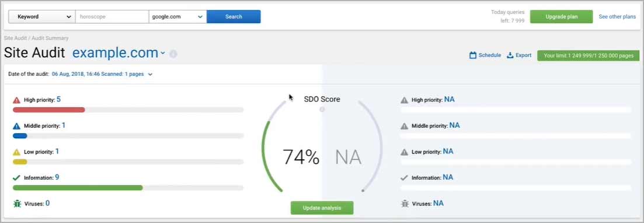Expand the example.com domain selector arrow
Screen dimensions: 644x223
pos(163,53)
